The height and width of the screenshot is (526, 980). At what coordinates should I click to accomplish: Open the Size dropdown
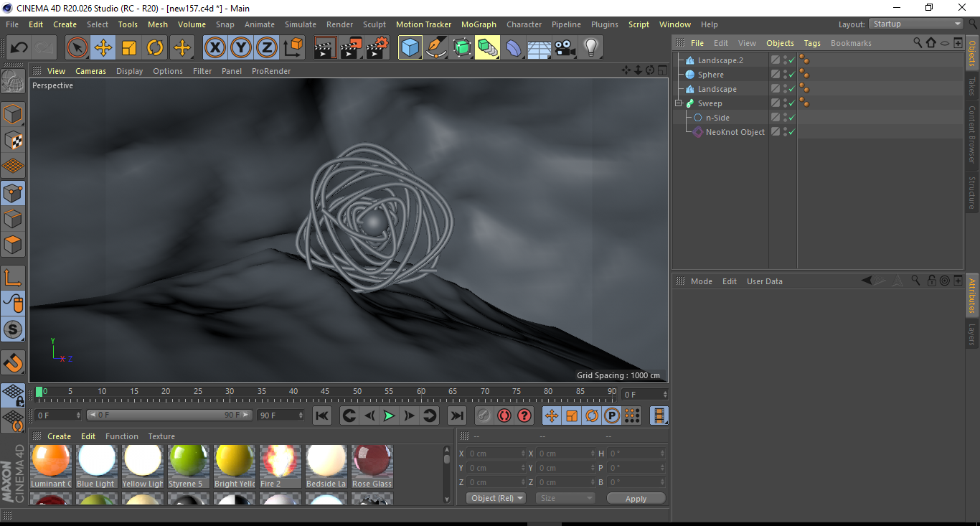(x=565, y=498)
